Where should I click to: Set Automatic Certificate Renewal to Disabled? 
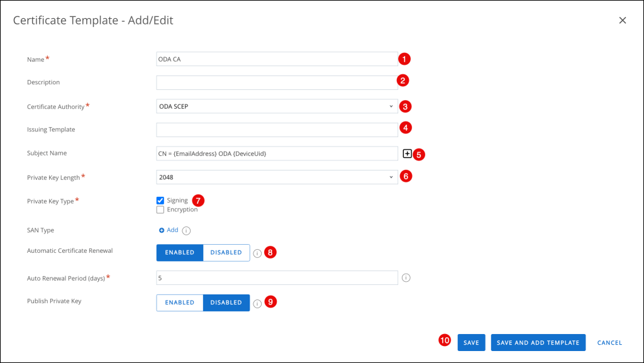click(x=226, y=253)
